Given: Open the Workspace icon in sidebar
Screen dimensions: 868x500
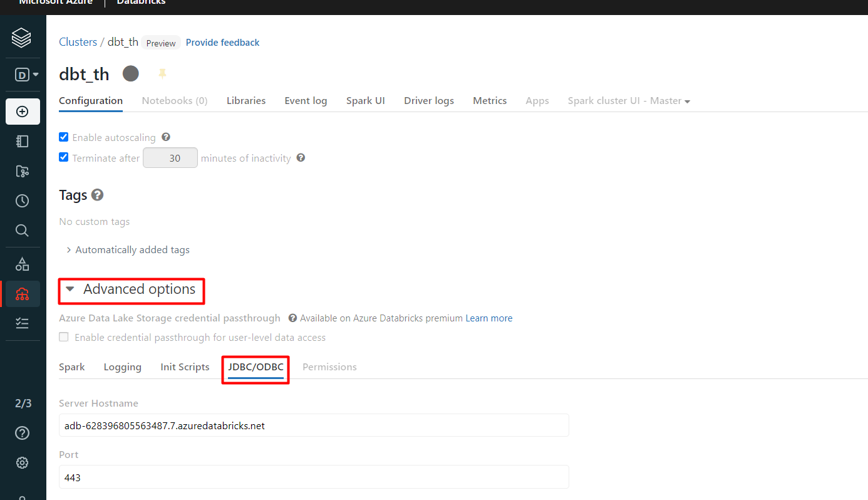Looking at the screenshot, I should coord(22,141).
